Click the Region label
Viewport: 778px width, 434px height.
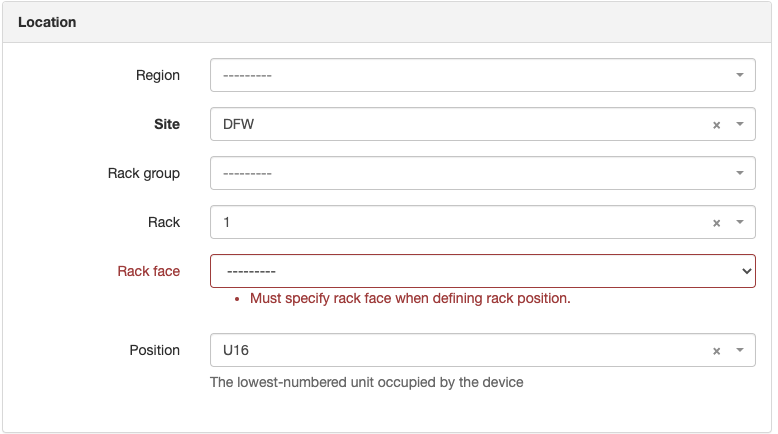(158, 75)
